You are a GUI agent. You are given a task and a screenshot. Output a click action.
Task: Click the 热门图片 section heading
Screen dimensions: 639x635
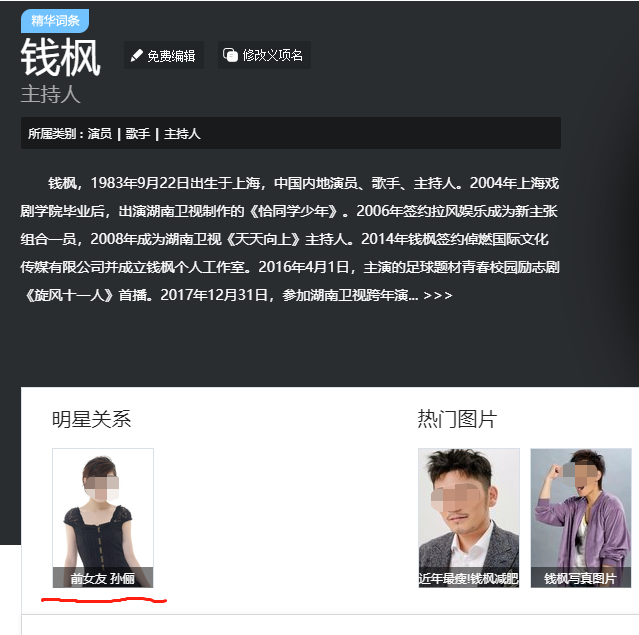pos(457,419)
